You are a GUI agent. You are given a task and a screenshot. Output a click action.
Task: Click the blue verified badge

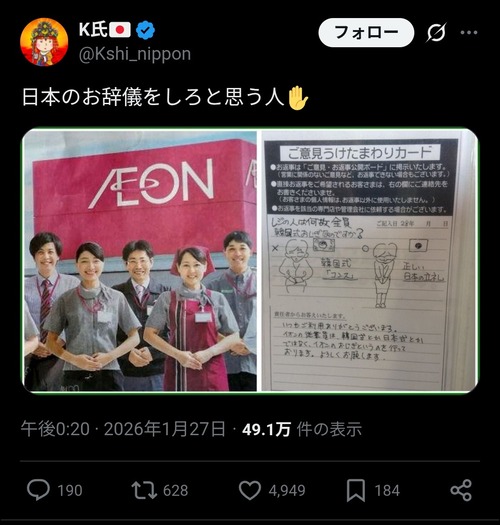tap(145, 30)
